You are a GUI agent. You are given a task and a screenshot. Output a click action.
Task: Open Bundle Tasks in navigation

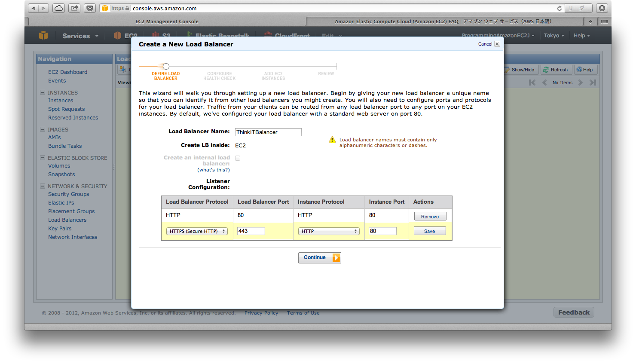click(x=65, y=146)
